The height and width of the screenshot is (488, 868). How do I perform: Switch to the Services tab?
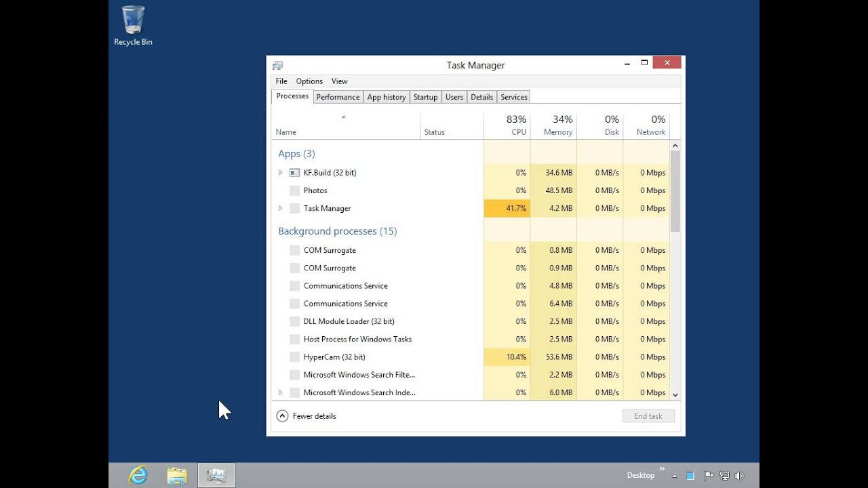pos(514,97)
